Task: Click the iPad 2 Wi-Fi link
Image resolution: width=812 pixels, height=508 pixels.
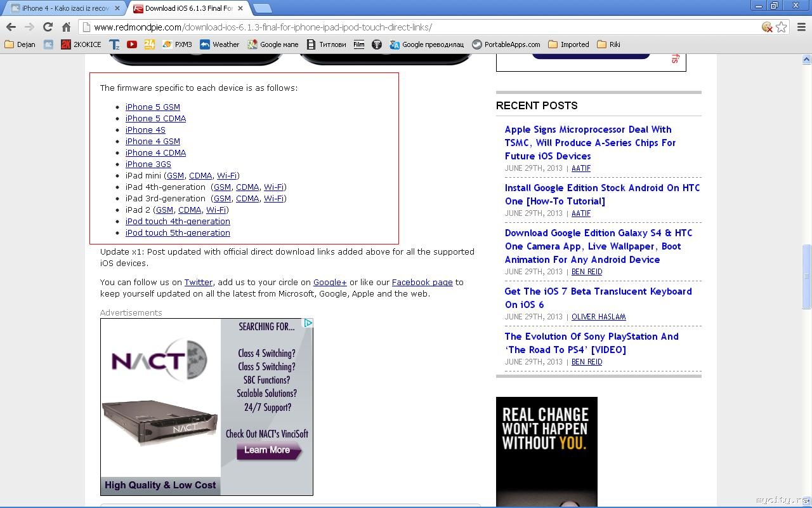Action: tap(216, 210)
